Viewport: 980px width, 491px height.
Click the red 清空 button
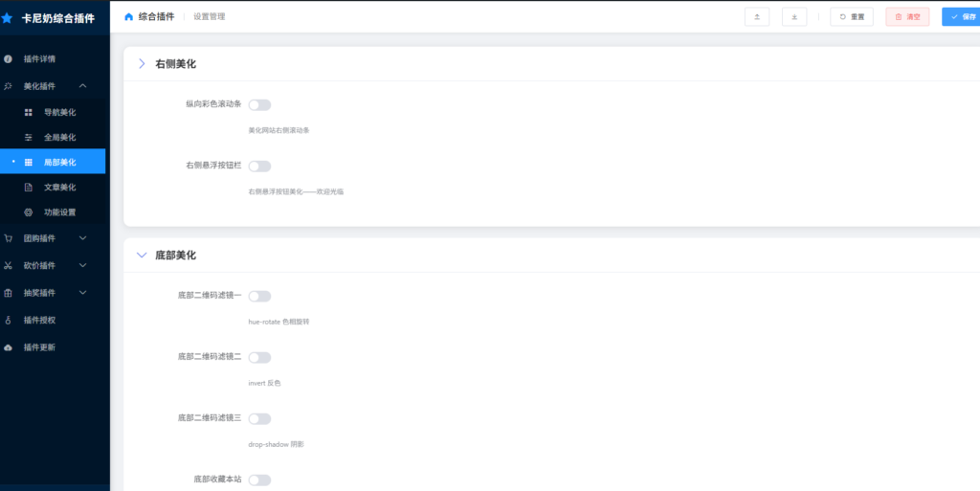pos(907,17)
